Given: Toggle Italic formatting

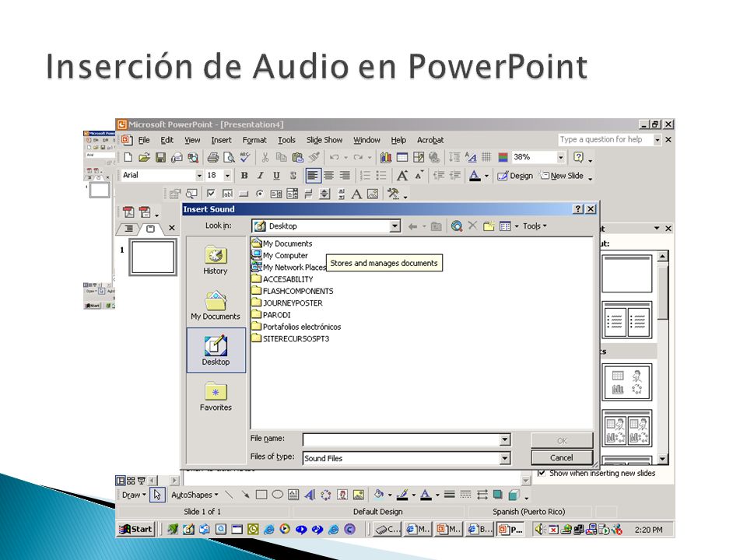Looking at the screenshot, I should [x=261, y=176].
